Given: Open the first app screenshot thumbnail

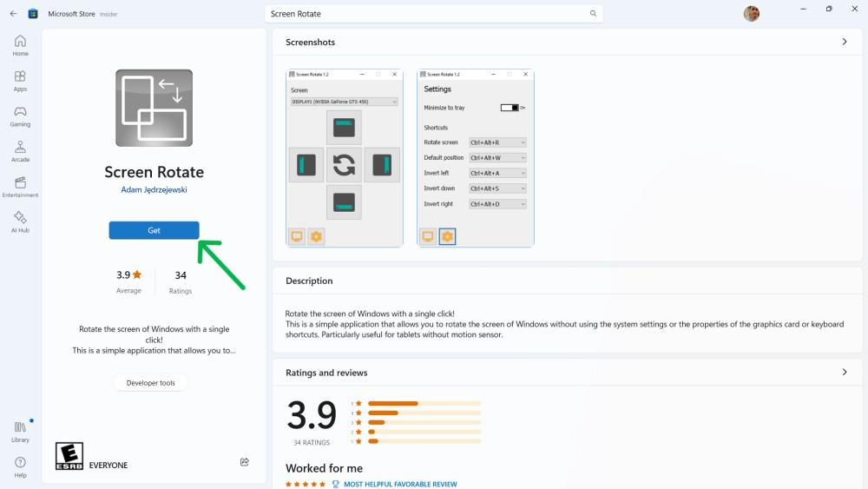Looking at the screenshot, I should [345, 158].
